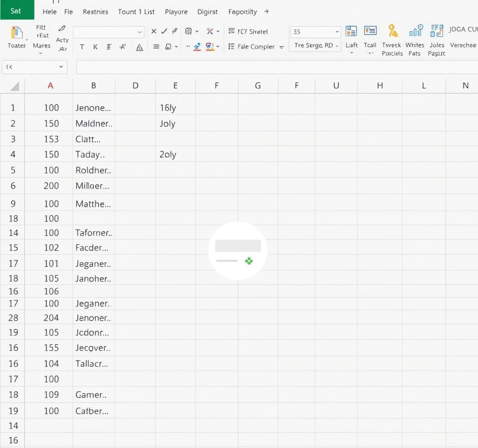Toggle the T text format button
Image resolution: width=478 pixels, height=448 pixels.
click(x=82, y=47)
